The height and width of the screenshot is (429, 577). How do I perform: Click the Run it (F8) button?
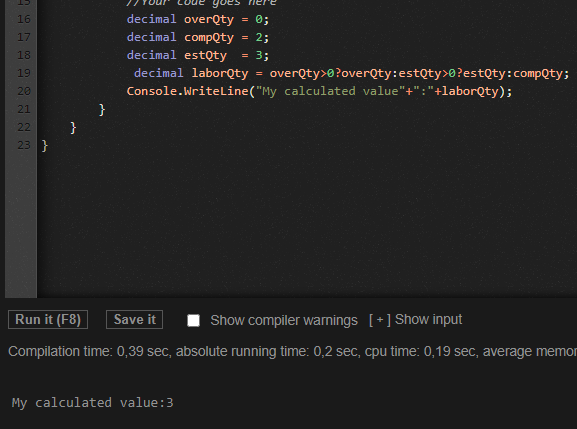point(48,319)
